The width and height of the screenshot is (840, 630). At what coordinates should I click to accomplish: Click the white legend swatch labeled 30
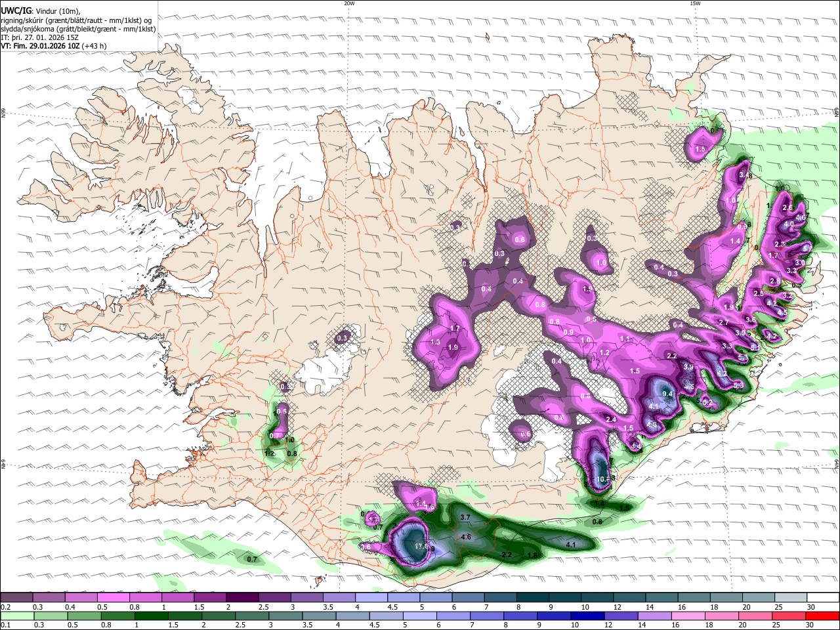(822, 598)
